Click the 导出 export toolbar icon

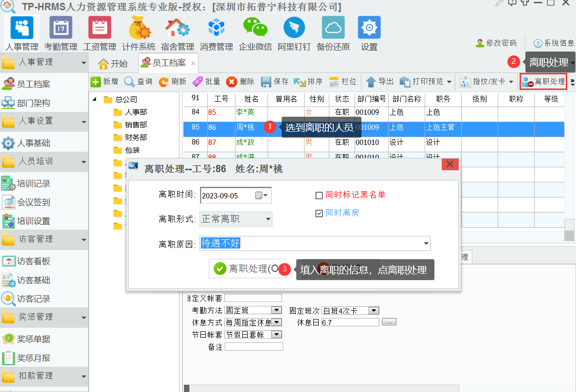point(372,82)
